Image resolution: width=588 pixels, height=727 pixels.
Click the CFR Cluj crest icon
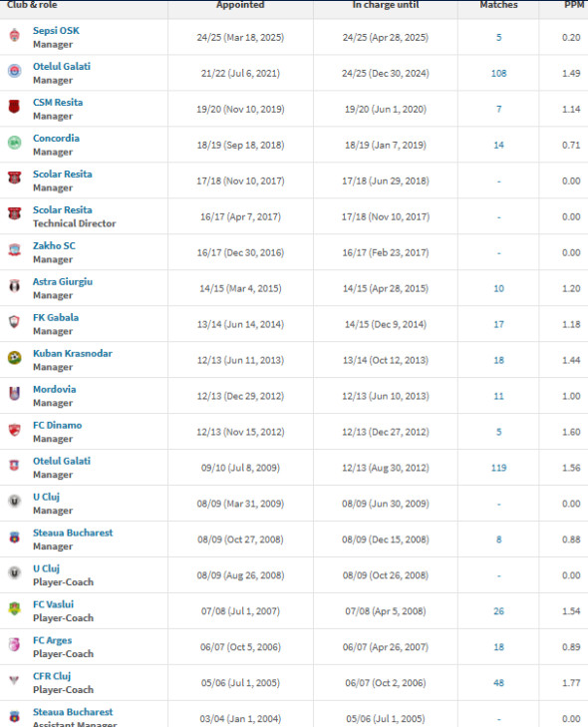pyautogui.click(x=14, y=680)
